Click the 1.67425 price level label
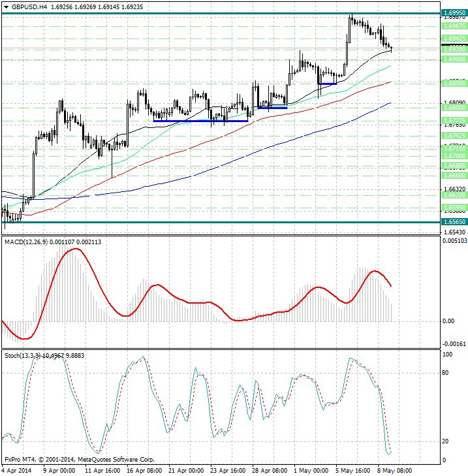The width and height of the screenshot is (468, 476). point(454,135)
